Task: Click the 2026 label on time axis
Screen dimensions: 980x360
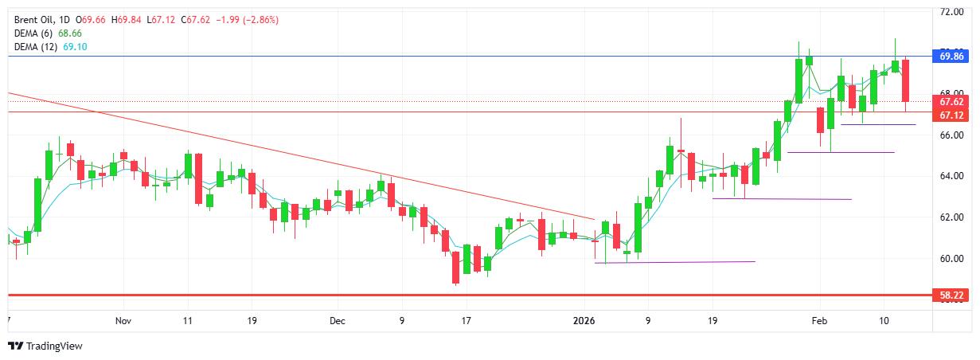Action: tap(584, 321)
